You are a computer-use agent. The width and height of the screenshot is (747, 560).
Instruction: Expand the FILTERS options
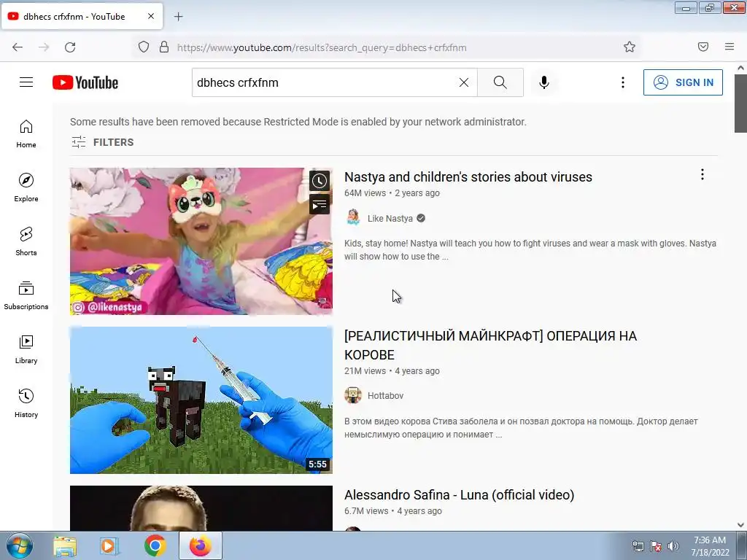pos(102,142)
